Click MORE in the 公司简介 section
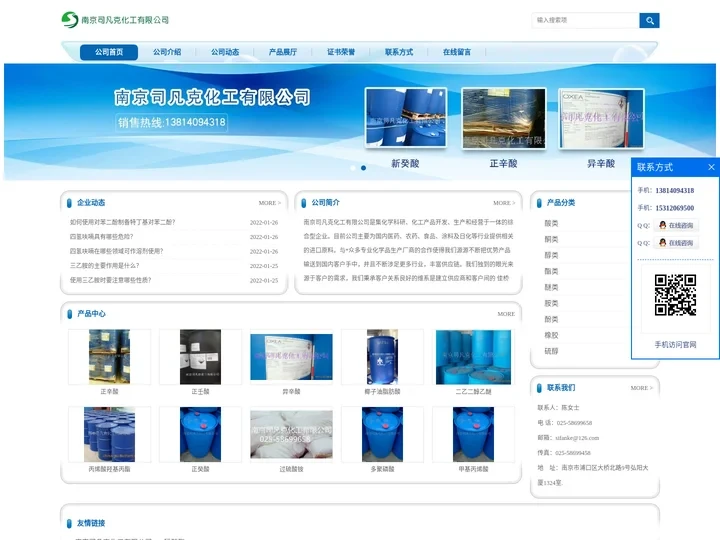Viewport: 720px width, 540px height. click(x=504, y=203)
